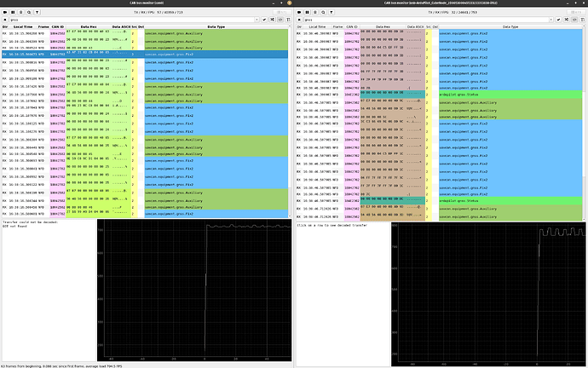Apply the filter with checkmark in can0 window

(264, 20)
